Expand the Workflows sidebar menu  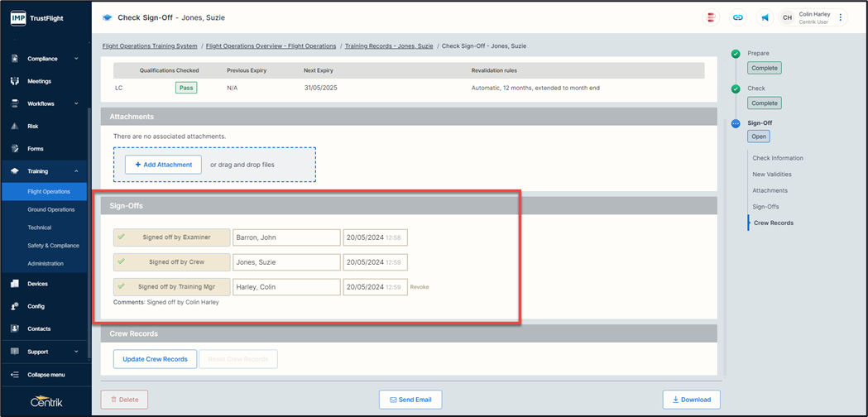[x=76, y=104]
